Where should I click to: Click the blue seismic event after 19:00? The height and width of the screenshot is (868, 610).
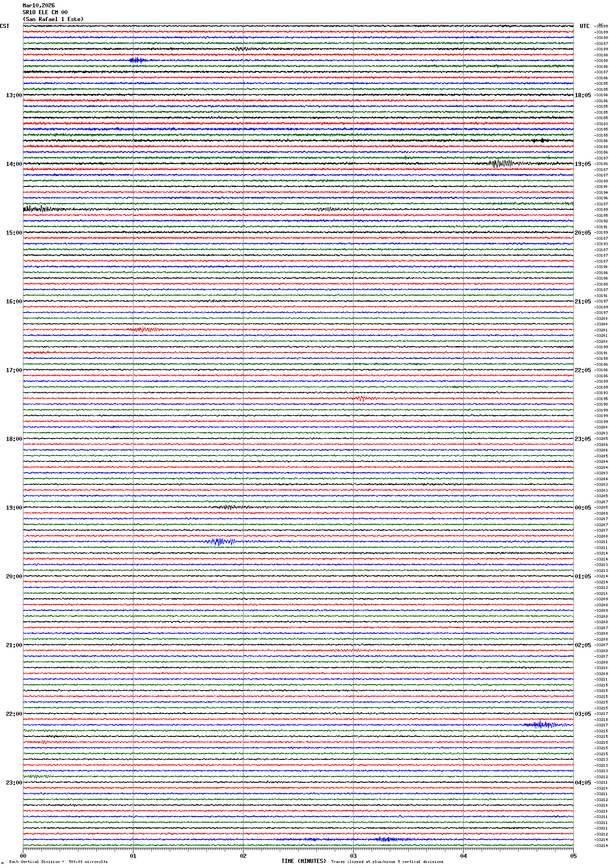point(222,541)
